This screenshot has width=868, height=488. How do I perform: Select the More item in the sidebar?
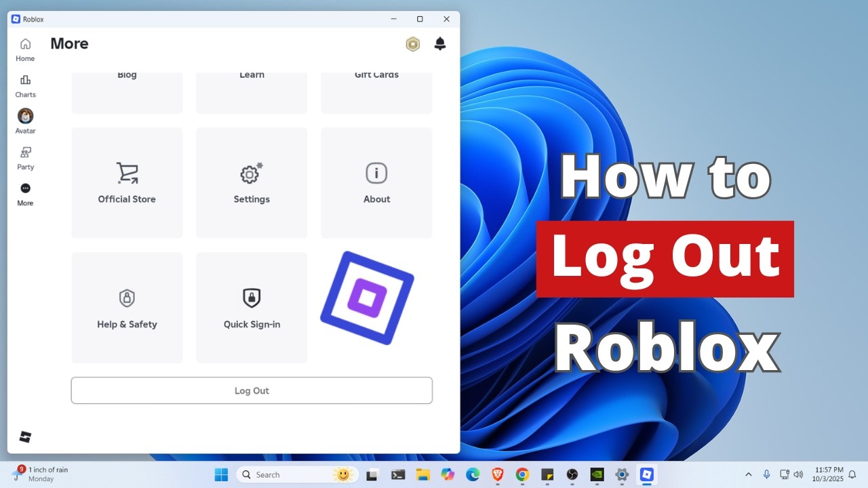(25, 195)
